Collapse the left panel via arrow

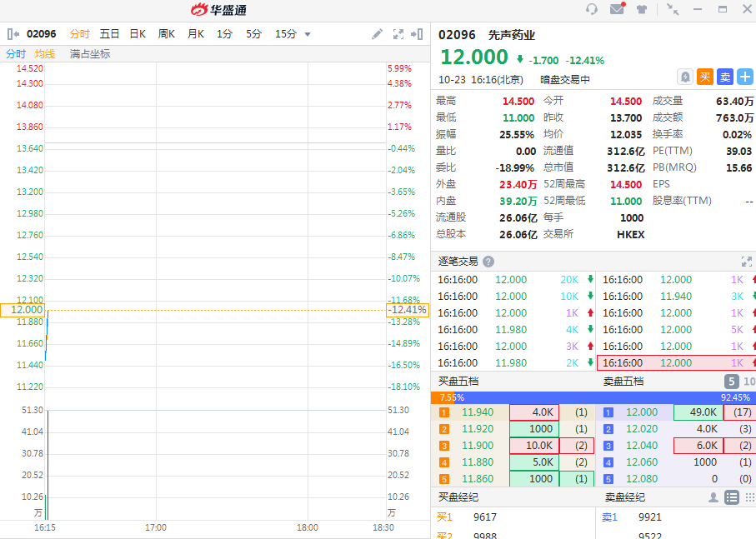point(13,34)
